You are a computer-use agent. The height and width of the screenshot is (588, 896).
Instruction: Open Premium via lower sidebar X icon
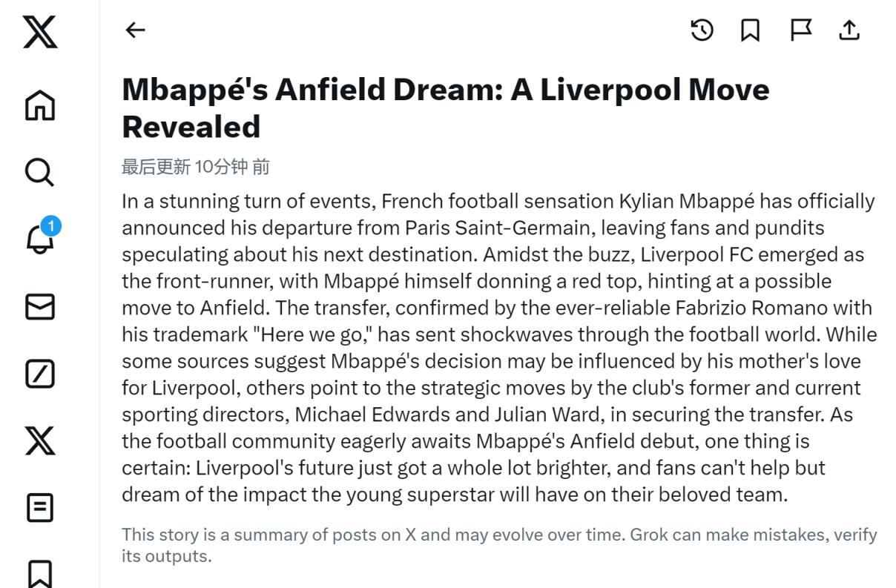point(40,441)
